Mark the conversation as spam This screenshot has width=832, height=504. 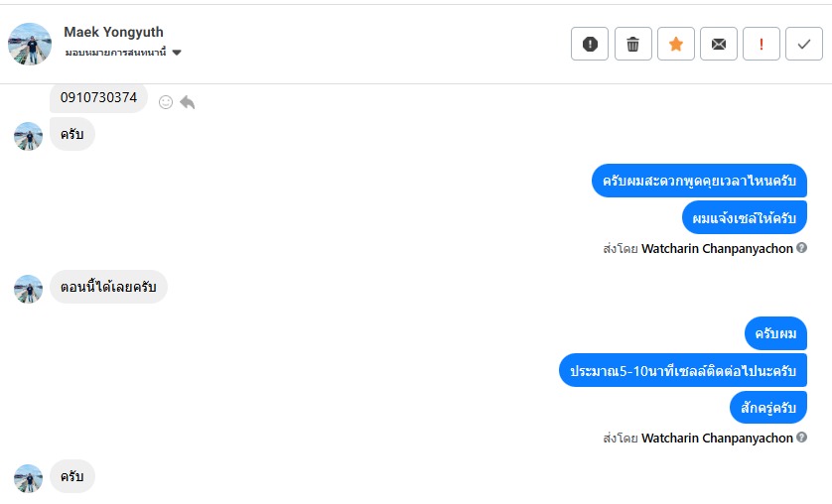point(590,44)
